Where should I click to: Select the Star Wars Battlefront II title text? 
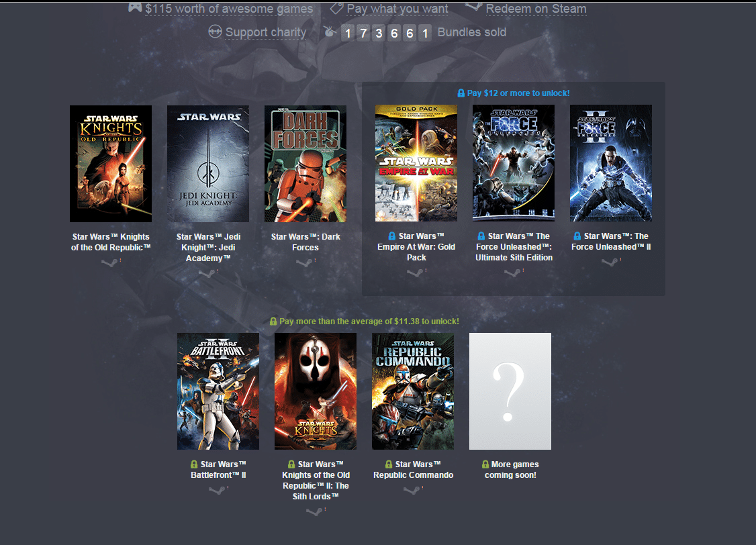218,470
